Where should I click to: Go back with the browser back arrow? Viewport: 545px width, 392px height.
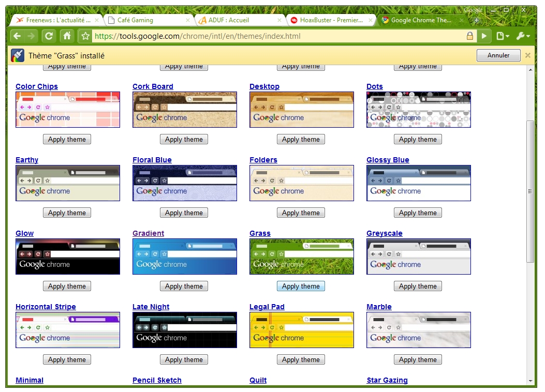pyautogui.click(x=17, y=36)
